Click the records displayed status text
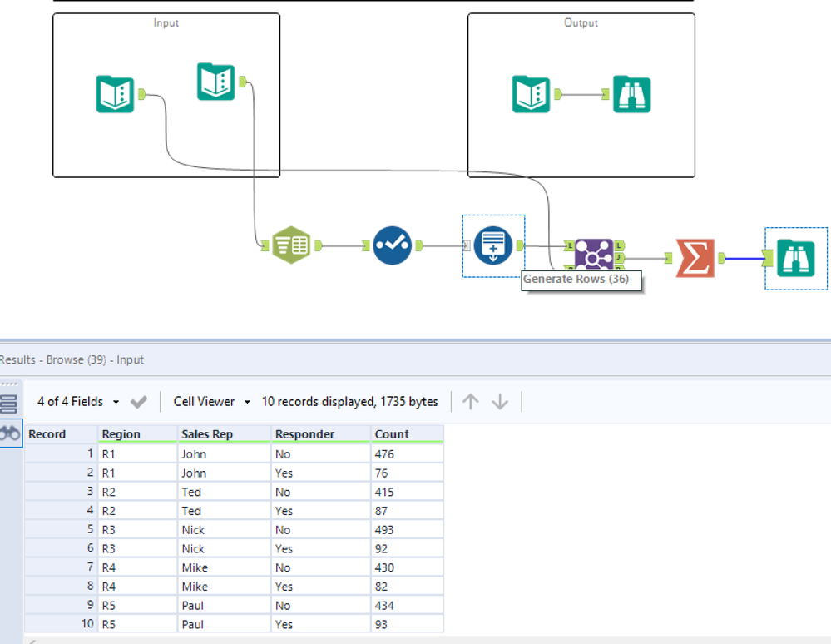Image resolution: width=831 pixels, height=644 pixels. point(349,401)
